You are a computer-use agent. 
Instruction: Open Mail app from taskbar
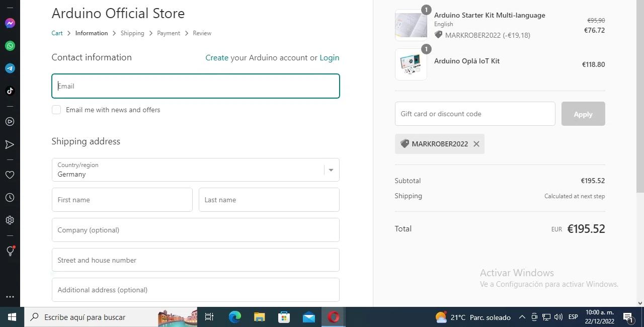point(308,317)
